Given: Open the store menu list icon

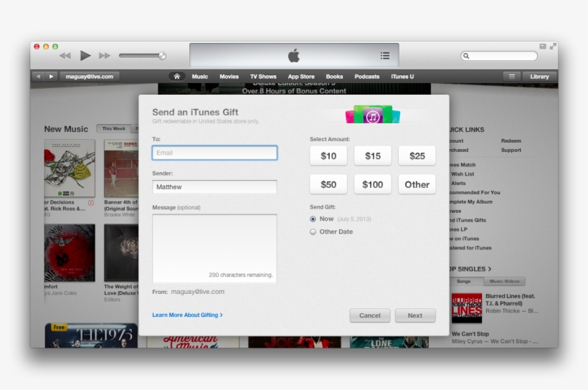Looking at the screenshot, I should click(x=512, y=77).
